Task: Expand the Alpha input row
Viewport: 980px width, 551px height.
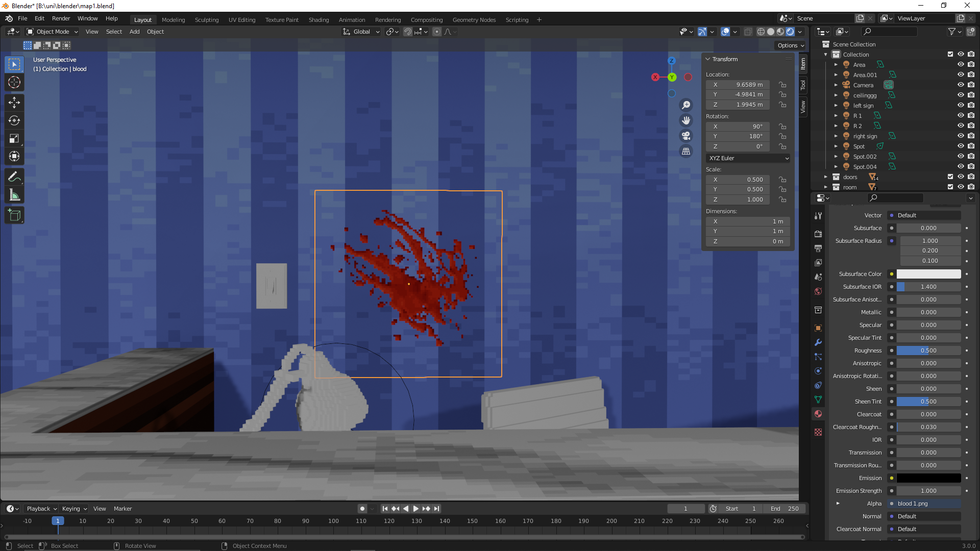Action: click(838, 504)
